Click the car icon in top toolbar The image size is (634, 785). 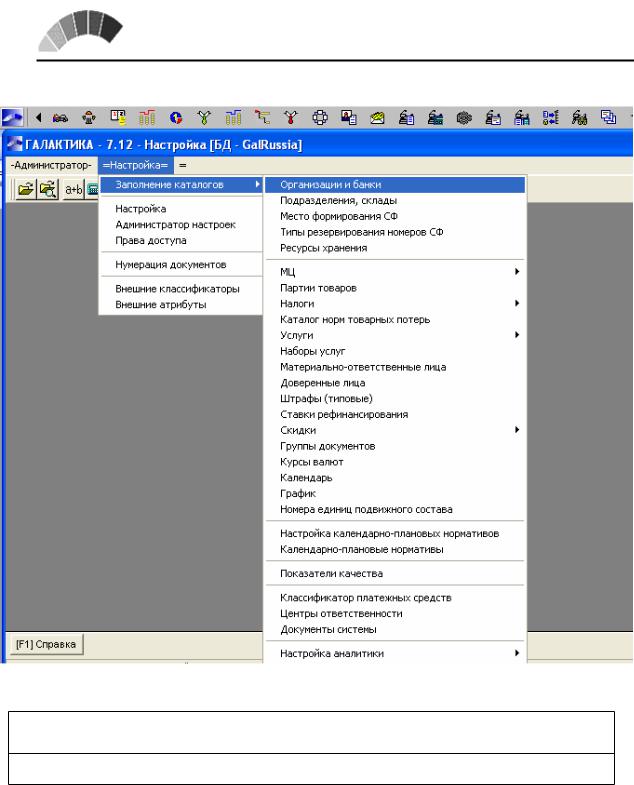pos(60,118)
